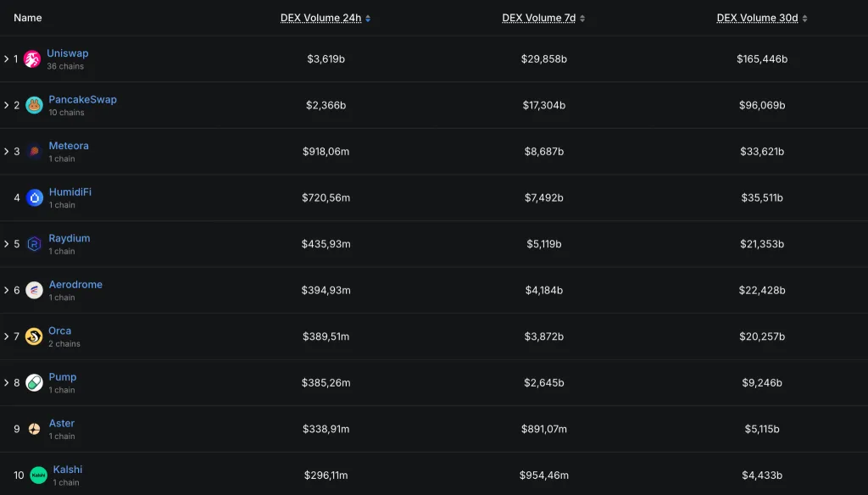This screenshot has height=495, width=868.
Task: Click the Aster logo icon
Action: coord(34,429)
